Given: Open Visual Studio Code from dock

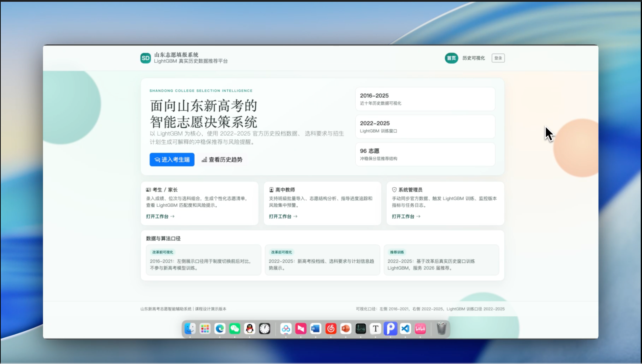Looking at the screenshot, I should coord(405,329).
